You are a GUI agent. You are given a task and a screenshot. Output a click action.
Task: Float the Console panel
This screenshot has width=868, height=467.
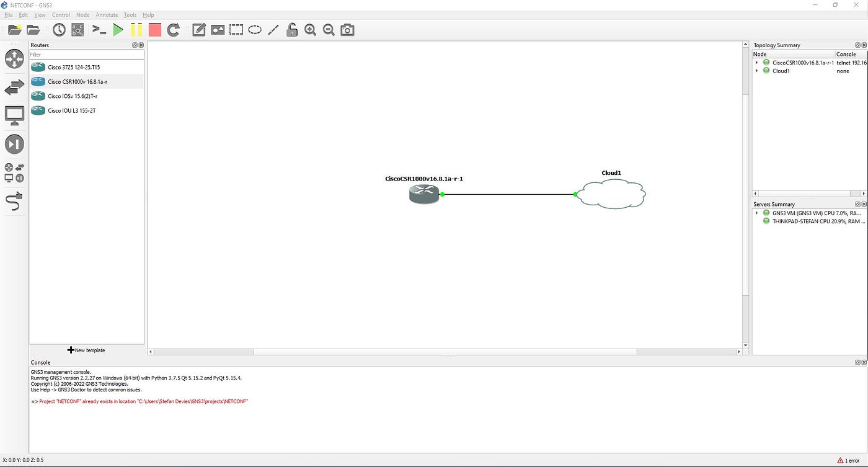857,362
